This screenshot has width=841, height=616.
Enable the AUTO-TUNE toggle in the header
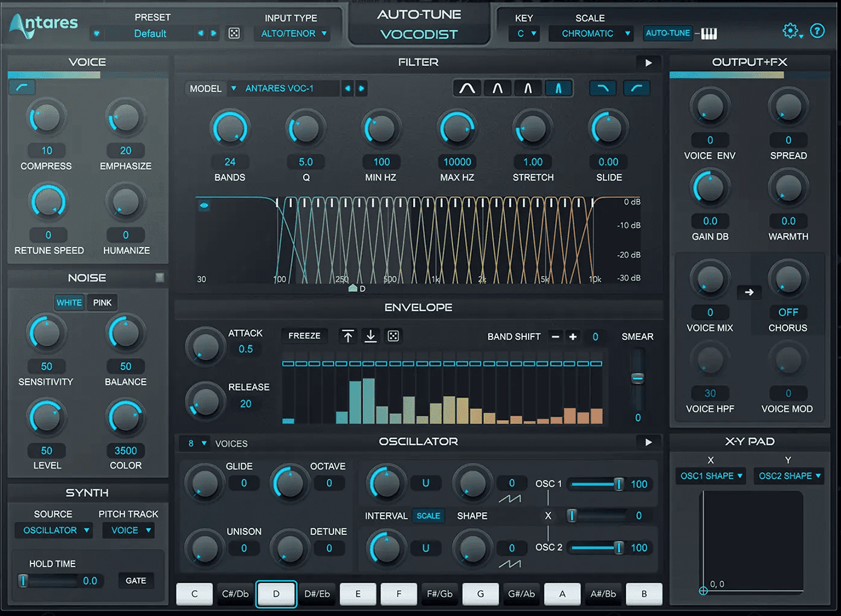[668, 33]
